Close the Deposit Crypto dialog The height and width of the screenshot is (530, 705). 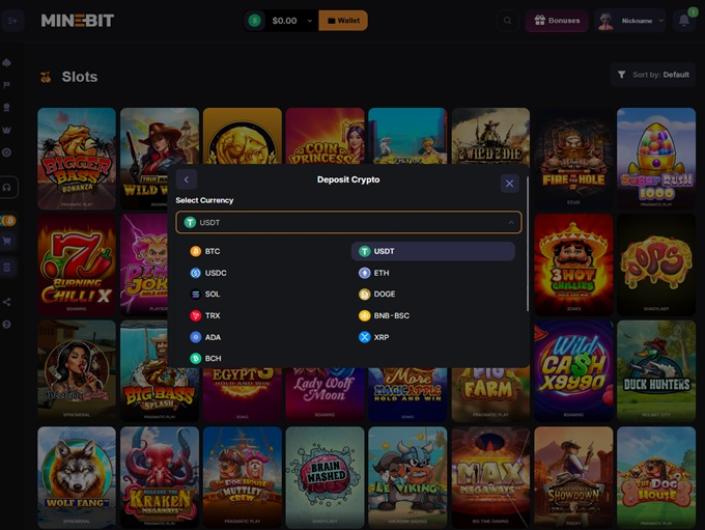click(x=510, y=183)
